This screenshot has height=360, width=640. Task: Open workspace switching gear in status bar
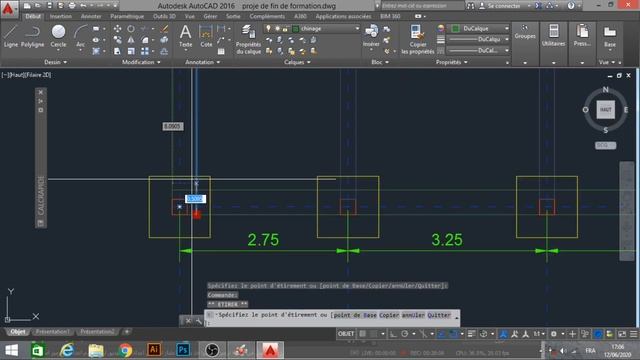pos(554,334)
